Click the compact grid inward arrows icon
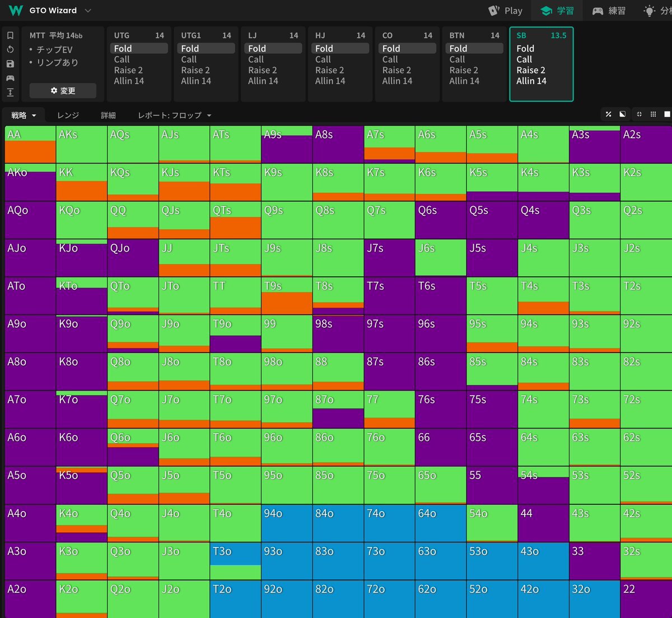Screen dimensions: 672x618 point(639,114)
